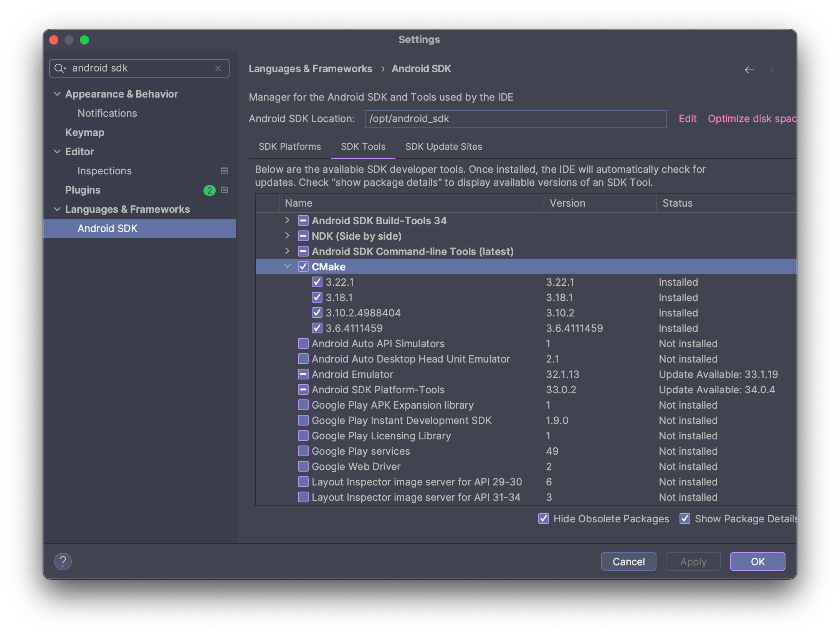Open help with the question mark button

point(63,561)
